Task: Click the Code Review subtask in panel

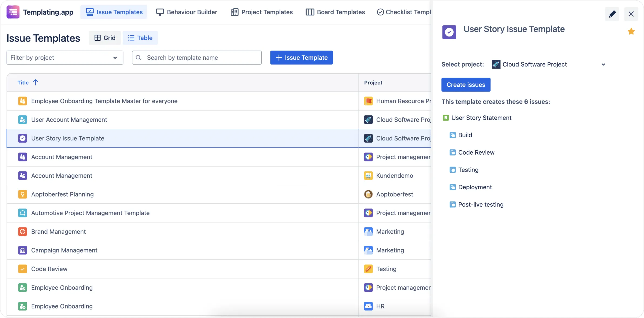Action: (x=476, y=152)
